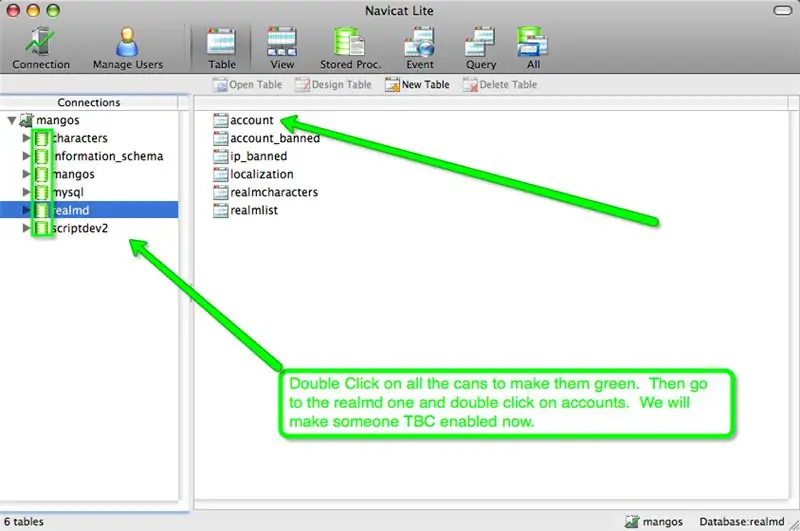Screen dimensions: 800x531
Task: Select the mysql database icon
Action: point(42,192)
